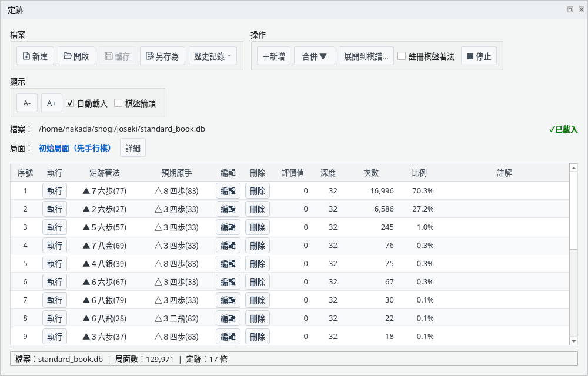Execute move ▲7六歩(77) in row 1
The height and width of the screenshot is (376, 588).
coord(55,190)
